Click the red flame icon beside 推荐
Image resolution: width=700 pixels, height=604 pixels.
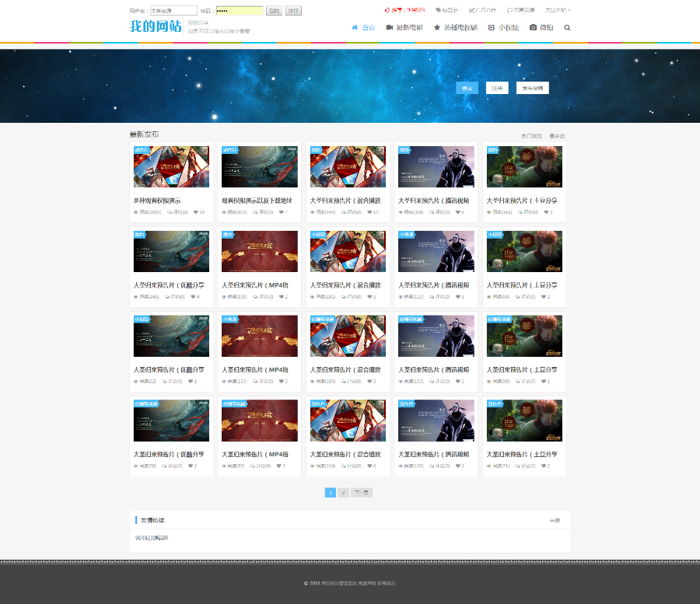click(387, 10)
